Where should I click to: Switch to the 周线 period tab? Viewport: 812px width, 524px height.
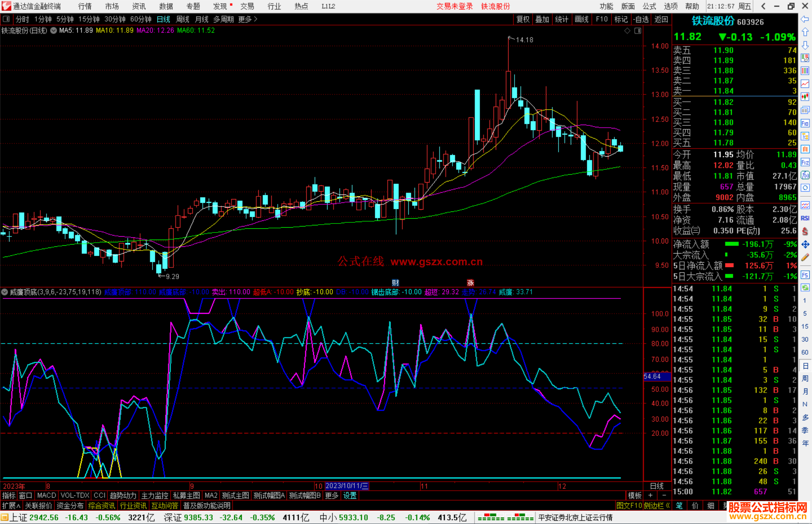coord(183,19)
